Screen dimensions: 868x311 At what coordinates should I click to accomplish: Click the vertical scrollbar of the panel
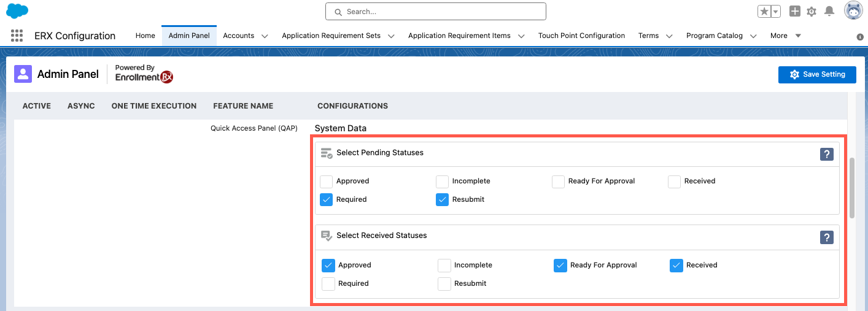pyautogui.click(x=852, y=187)
